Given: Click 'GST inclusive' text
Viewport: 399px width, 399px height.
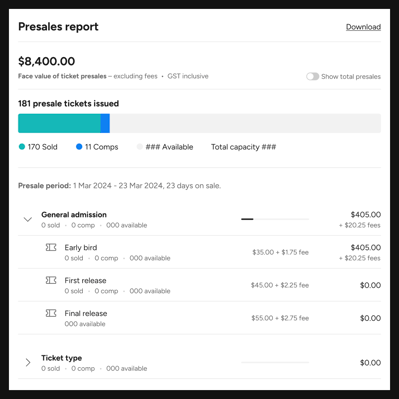Looking at the screenshot, I should click(188, 76).
